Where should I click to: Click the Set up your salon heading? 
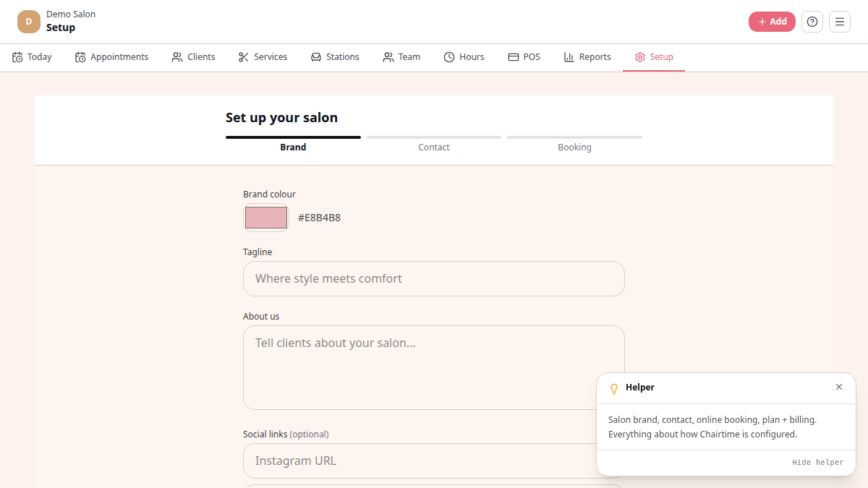click(281, 118)
